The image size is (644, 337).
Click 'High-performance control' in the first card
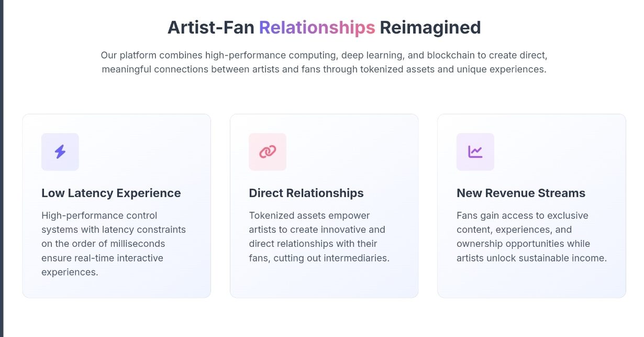[99, 215]
